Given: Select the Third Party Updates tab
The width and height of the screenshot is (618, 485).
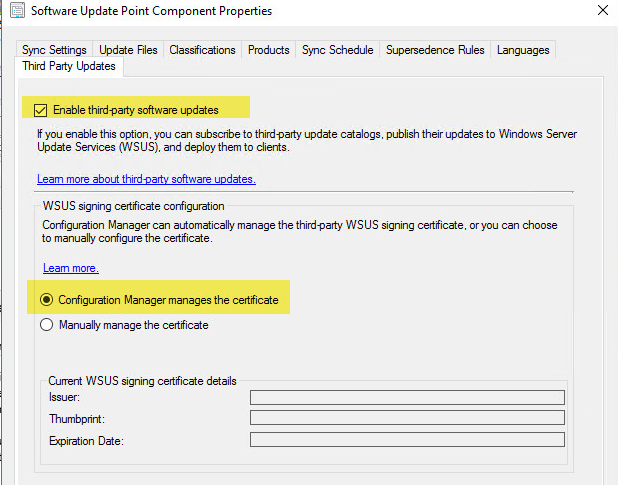Looking at the screenshot, I should [69, 66].
